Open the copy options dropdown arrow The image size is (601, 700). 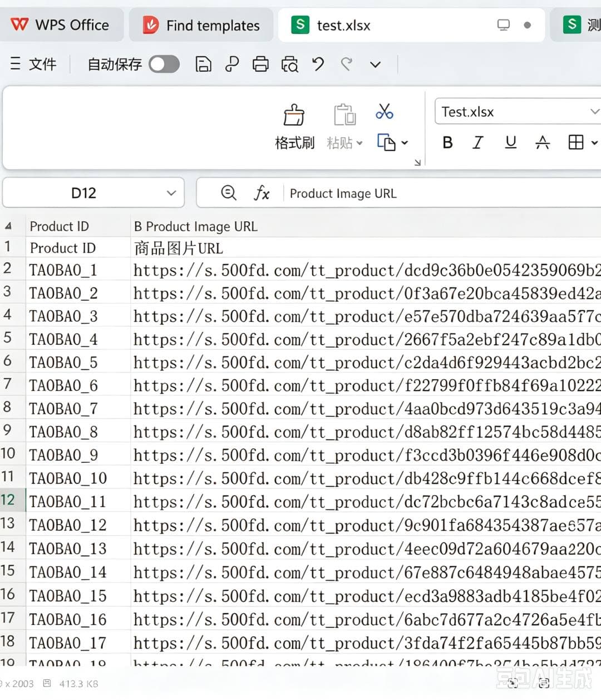(x=405, y=143)
